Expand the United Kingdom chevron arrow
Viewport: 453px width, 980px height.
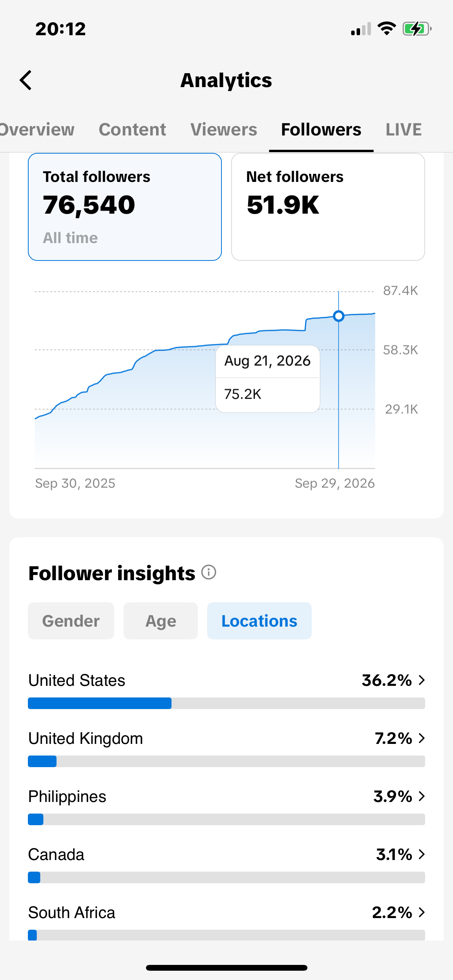(x=422, y=738)
